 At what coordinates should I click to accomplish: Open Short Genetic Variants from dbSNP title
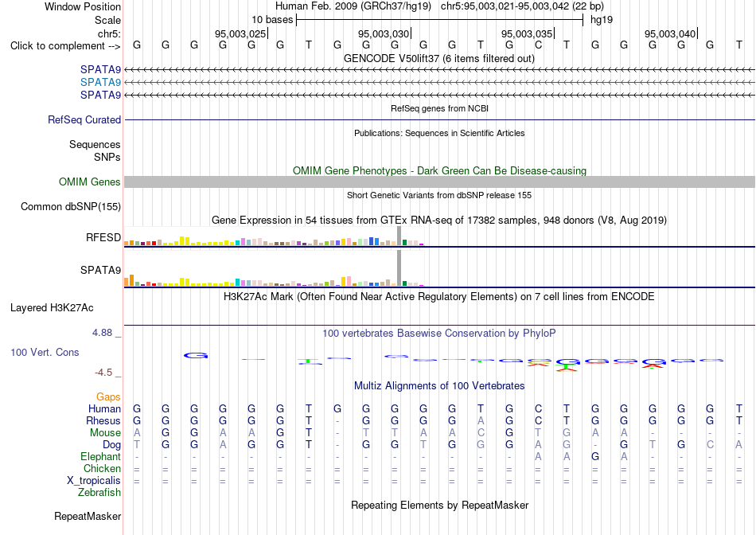pyautogui.click(x=439, y=195)
